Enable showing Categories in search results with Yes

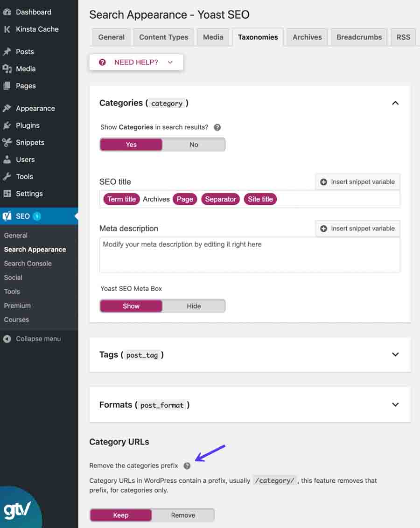coord(131,145)
